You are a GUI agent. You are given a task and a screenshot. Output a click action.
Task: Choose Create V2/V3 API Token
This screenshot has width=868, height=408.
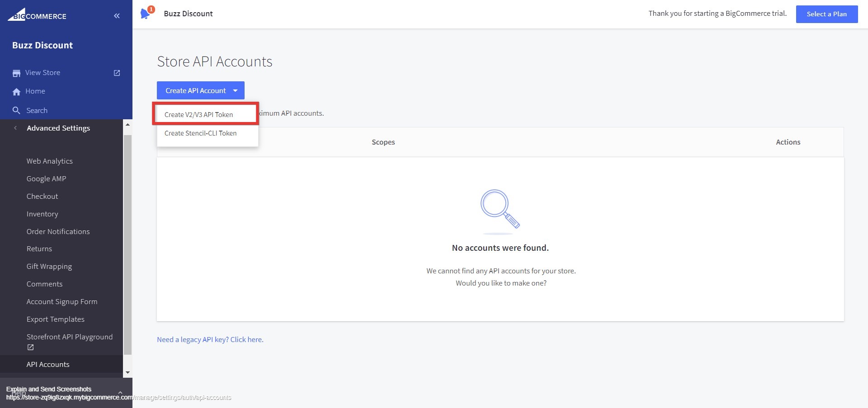pos(208,115)
